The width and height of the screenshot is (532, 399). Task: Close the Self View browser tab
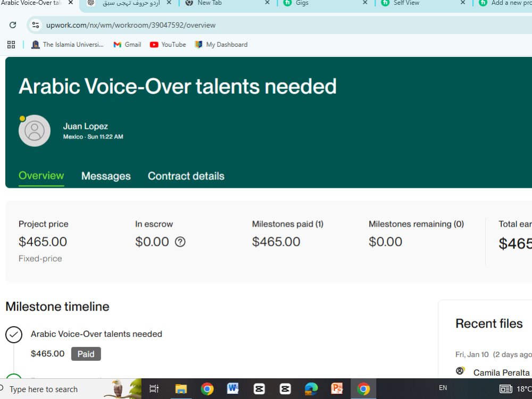coord(463,3)
